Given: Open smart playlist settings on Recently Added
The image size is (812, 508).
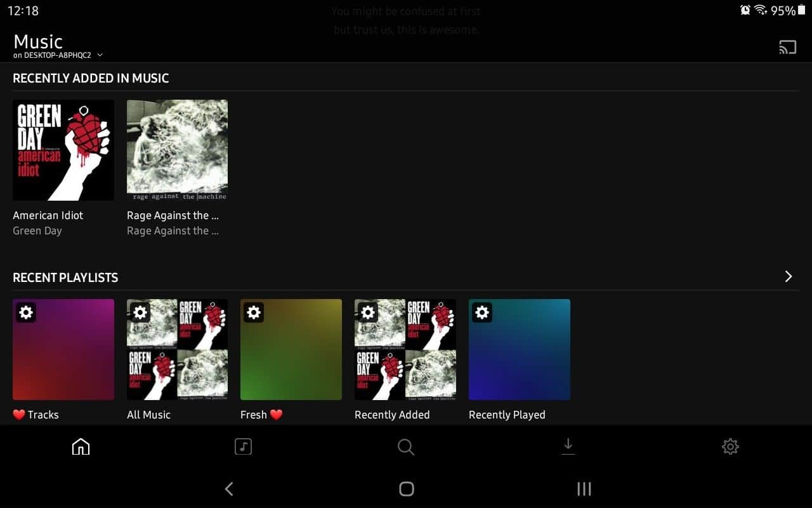Looking at the screenshot, I should [368, 312].
